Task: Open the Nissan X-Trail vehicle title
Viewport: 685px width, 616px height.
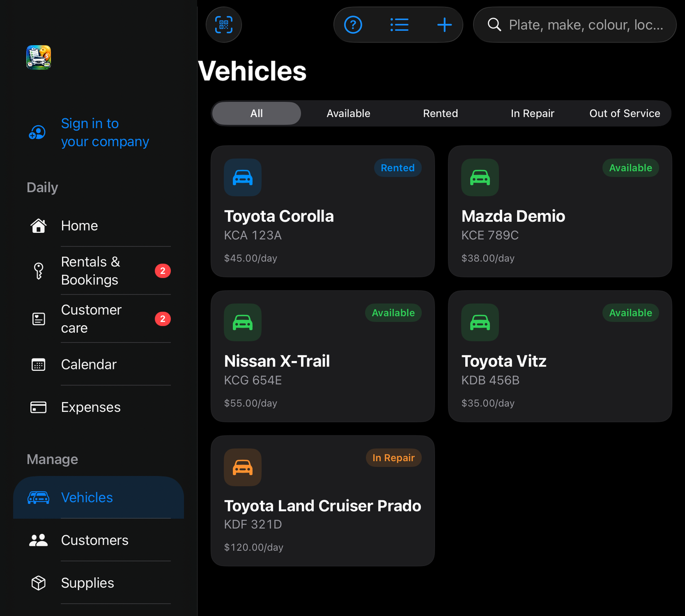Action: tap(277, 361)
